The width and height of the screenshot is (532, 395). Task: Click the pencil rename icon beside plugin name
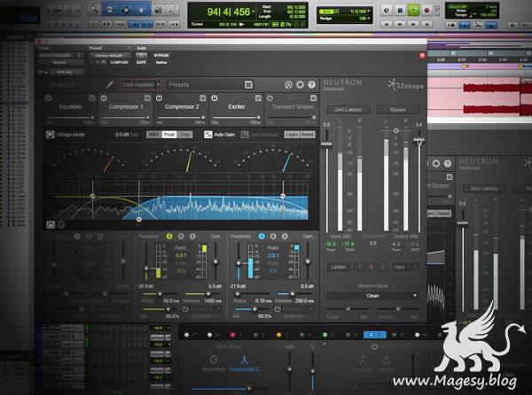coord(110,84)
